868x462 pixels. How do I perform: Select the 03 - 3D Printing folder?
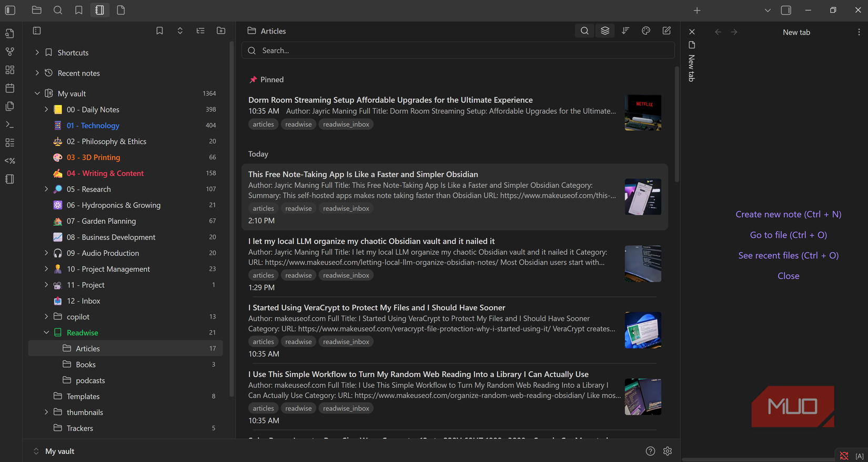coord(125,157)
